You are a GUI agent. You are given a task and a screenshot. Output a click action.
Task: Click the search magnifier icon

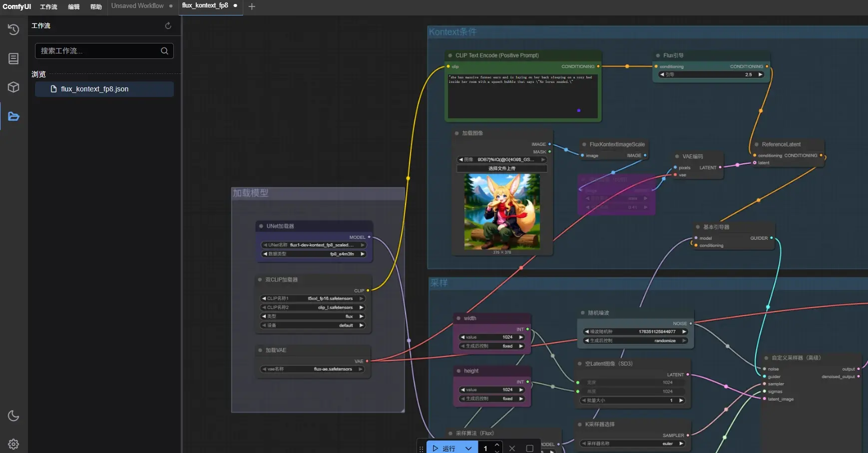(164, 51)
